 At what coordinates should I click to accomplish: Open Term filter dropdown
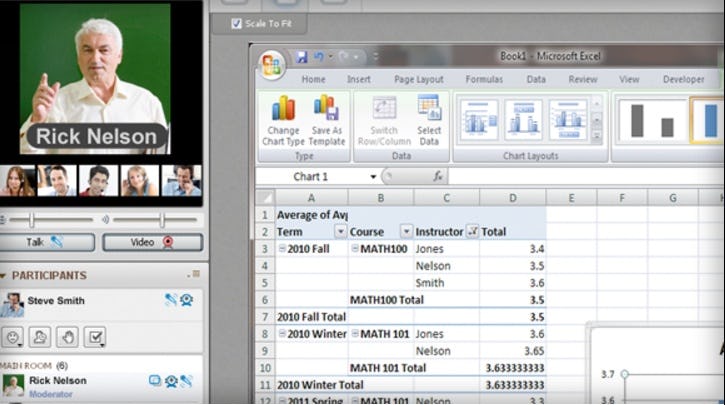click(340, 231)
